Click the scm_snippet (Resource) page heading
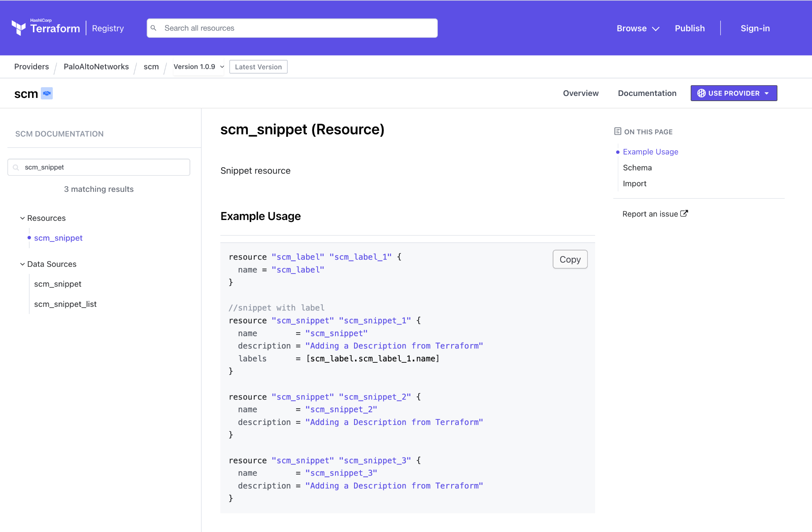 tap(303, 130)
